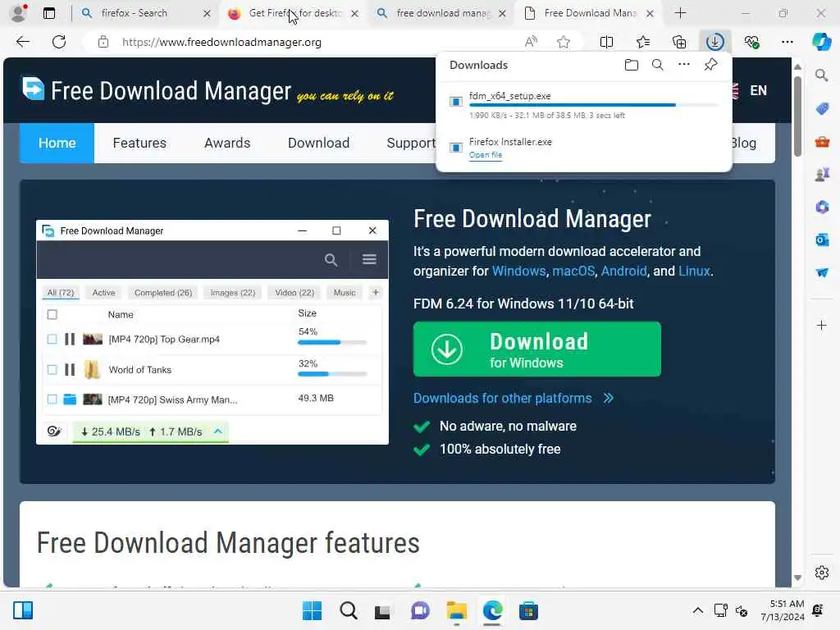This screenshot has height=630, width=840.
Task: Search downloads using the panel magnifier icon
Action: [657, 65]
